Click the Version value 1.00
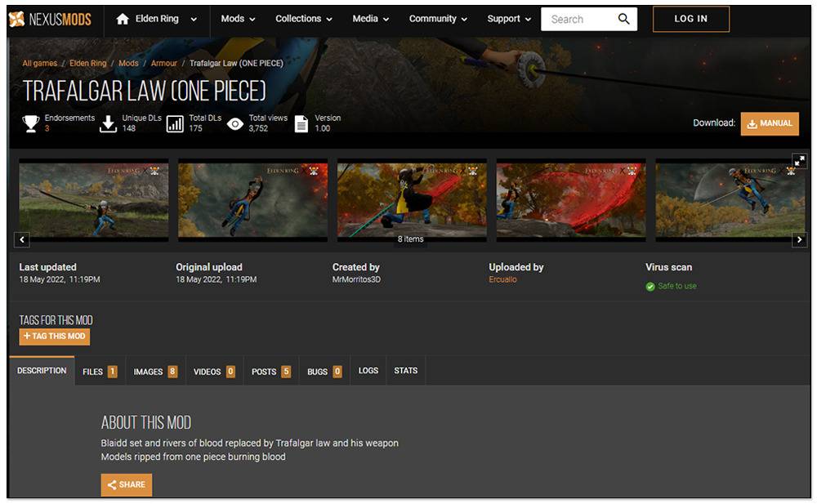The height and width of the screenshot is (504, 817). point(322,128)
